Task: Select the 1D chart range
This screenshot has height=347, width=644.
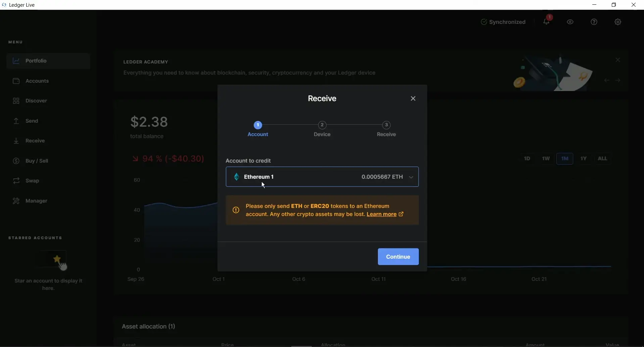Action: click(x=527, y=159)
